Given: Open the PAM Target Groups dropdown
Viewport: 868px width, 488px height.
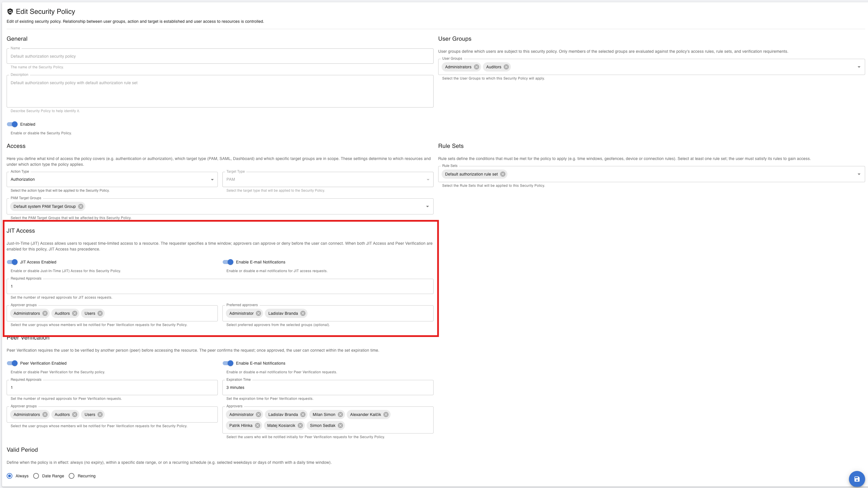Looking at the screenshot, I should click(427, 206).
